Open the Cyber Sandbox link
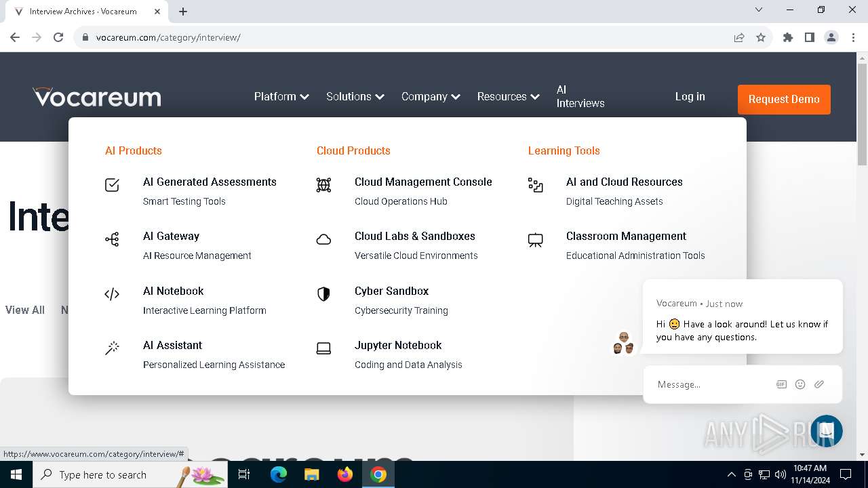The width and height of the screenshot is (868, 488). 391,291
